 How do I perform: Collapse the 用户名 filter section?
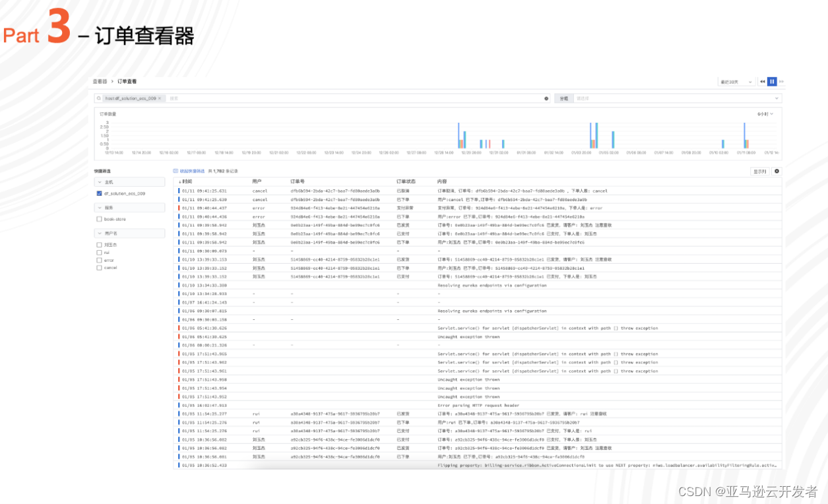click(x=129, y=233)
